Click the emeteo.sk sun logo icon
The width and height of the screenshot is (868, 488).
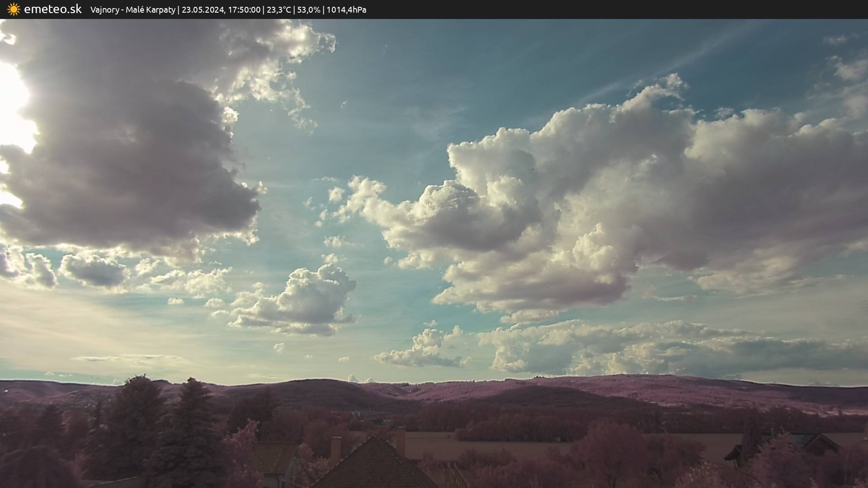coord(14,9)
